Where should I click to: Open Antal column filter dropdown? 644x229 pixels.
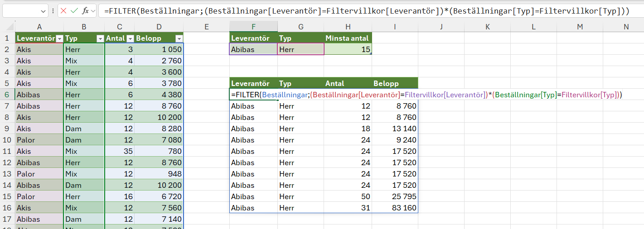pos(130,38)
